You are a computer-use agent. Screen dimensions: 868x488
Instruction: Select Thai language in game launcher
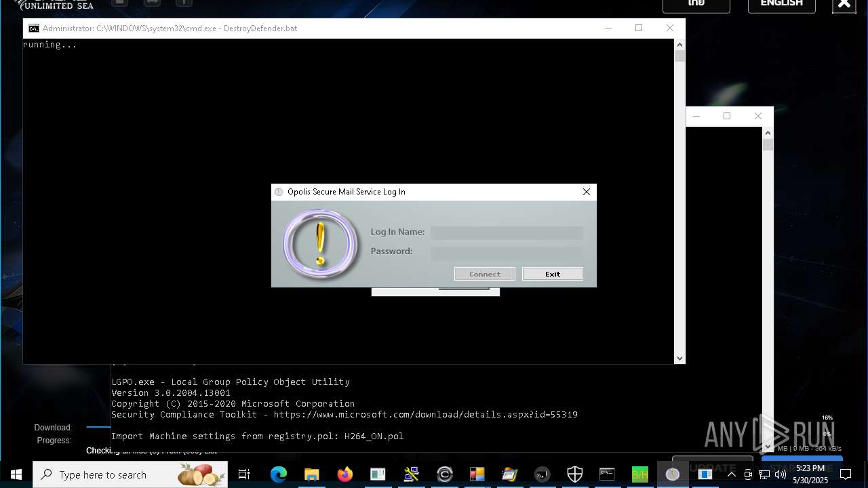(x=696, y=4)
